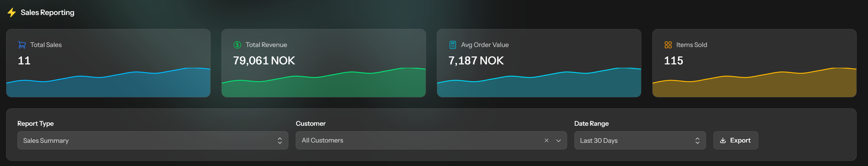Open the Last 30 Days date range dropdown
Viewport: 868px width, 166px height.
[640, 140]
